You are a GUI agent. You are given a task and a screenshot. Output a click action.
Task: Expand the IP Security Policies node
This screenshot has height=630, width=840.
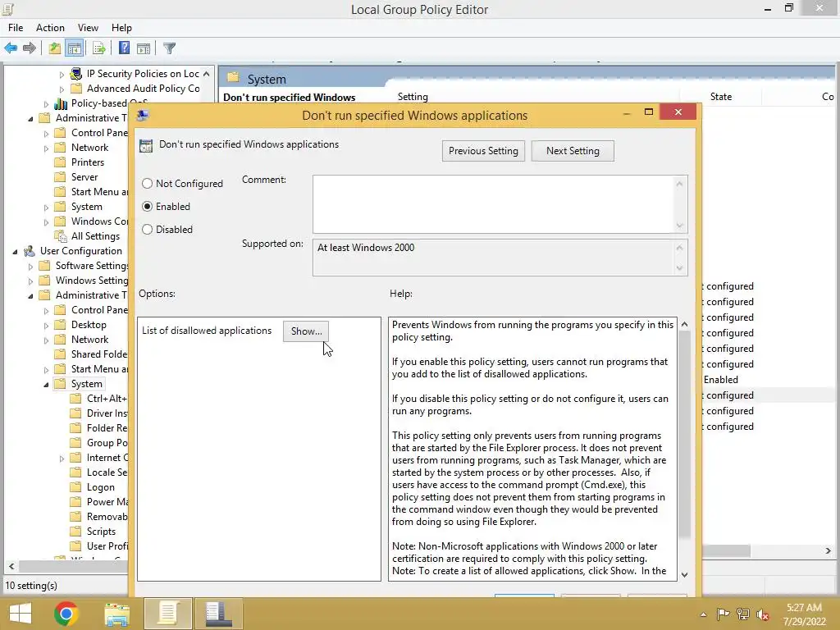62,74
